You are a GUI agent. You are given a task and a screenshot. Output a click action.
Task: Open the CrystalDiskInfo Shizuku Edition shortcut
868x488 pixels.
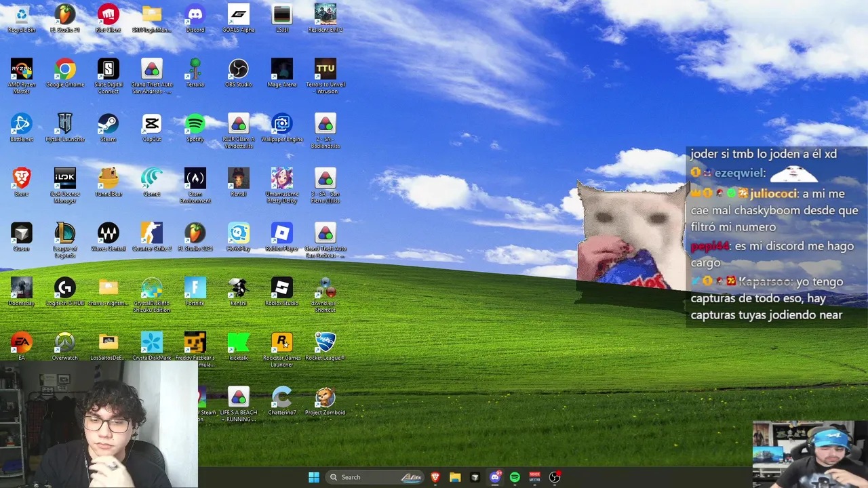click(x=152, y=295)
